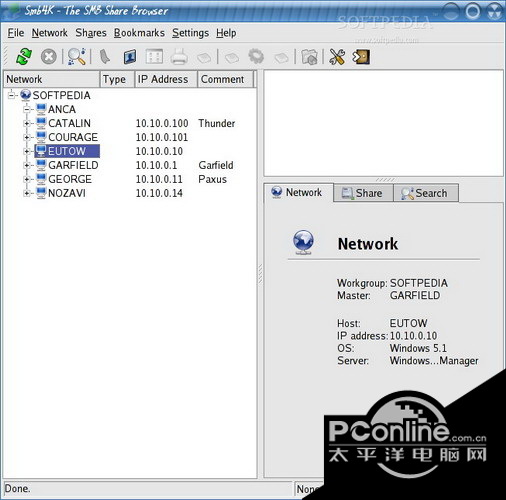The height and width of the screenshot is (500, 506).
Task: Select the COURAGE host
Action: pos(73,137)
